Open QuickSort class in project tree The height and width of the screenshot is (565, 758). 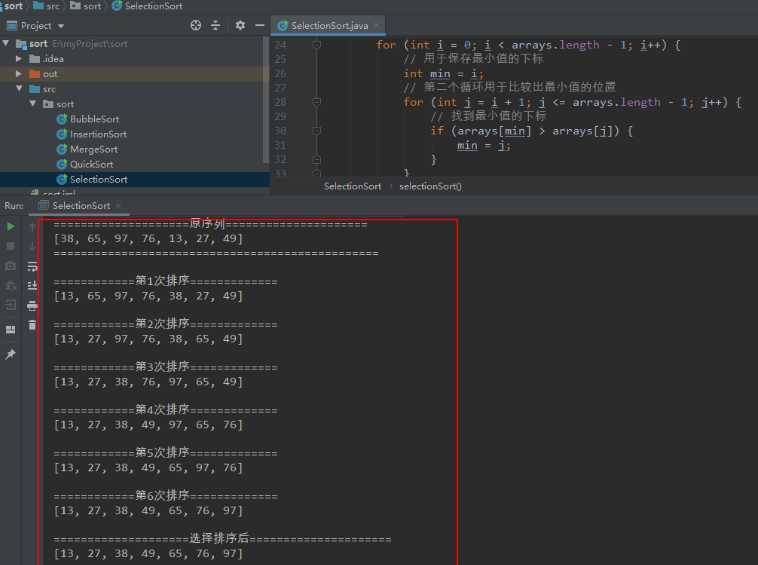[91, 164]
